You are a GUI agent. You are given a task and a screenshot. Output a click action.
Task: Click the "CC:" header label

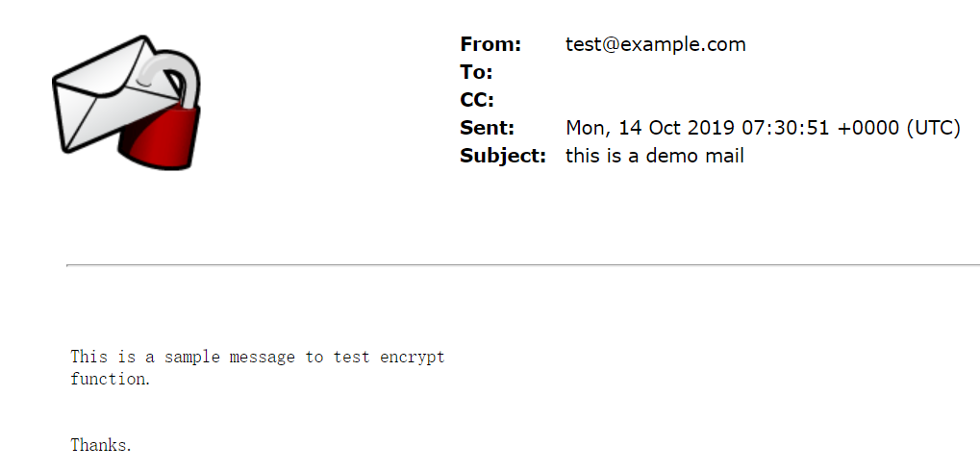(477, 100)
